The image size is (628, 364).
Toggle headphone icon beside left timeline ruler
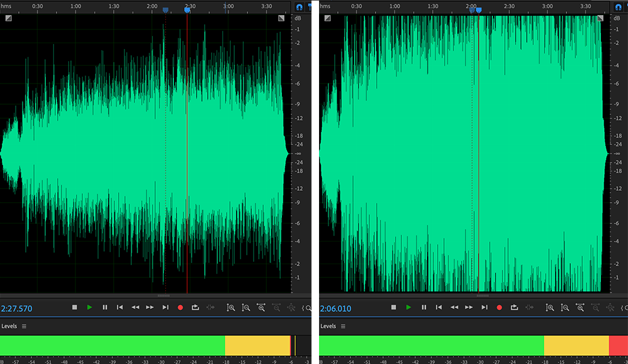(x=300, y=6)
